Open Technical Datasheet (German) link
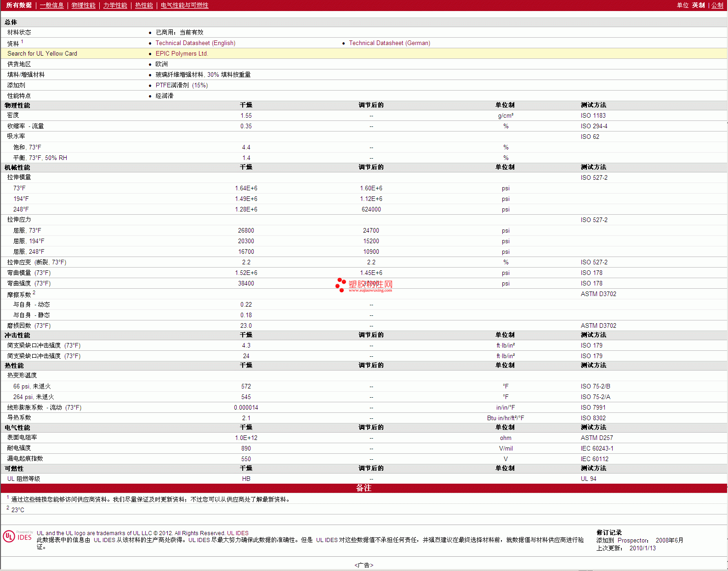Viewport: 728px width, 571px height. (389, 43)
